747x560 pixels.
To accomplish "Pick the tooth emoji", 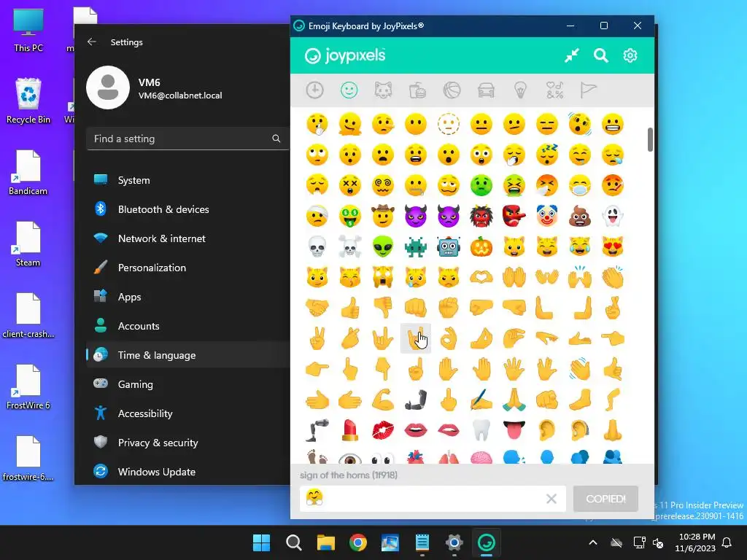I will 481,430.
